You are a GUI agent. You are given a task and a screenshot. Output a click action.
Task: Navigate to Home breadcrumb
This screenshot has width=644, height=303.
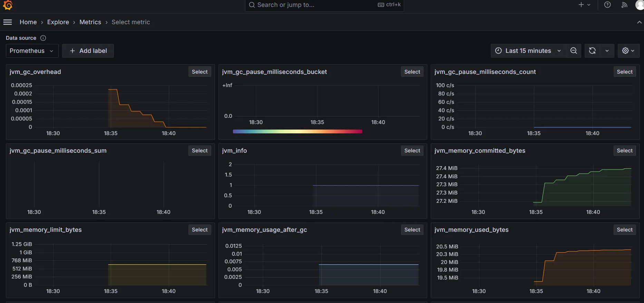point(28,22)
